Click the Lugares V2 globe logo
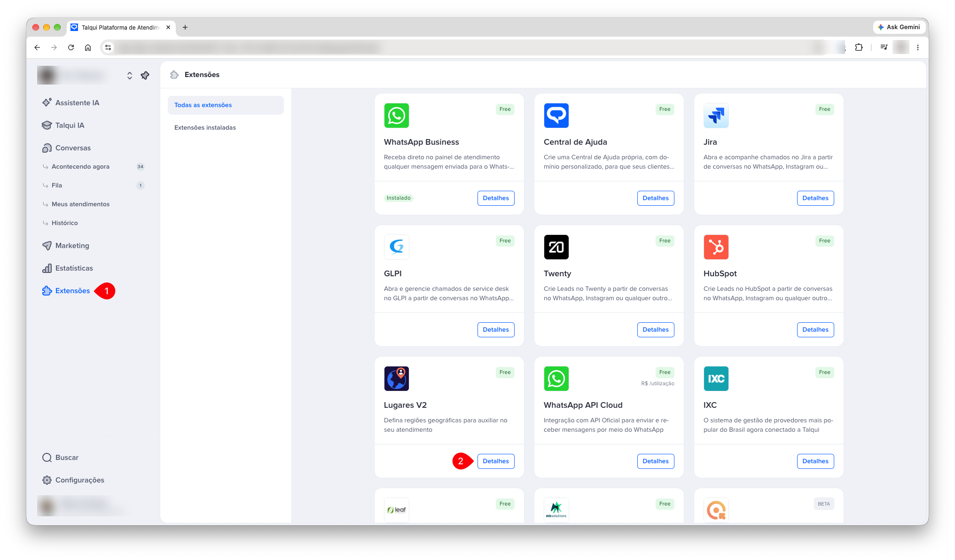 click(397, 379)
